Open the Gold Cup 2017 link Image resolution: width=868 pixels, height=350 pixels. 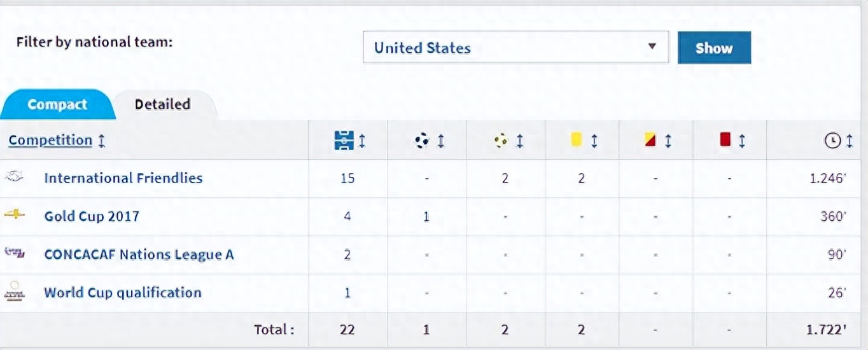click(92, 216)
